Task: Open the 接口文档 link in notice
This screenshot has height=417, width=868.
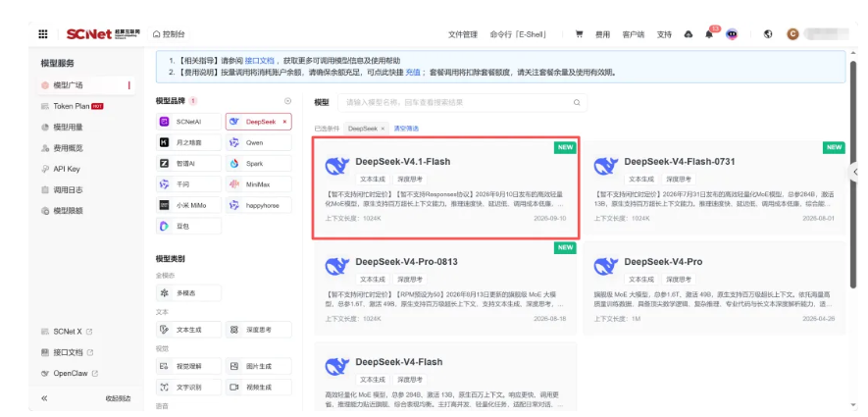Action: coord(260,61)
